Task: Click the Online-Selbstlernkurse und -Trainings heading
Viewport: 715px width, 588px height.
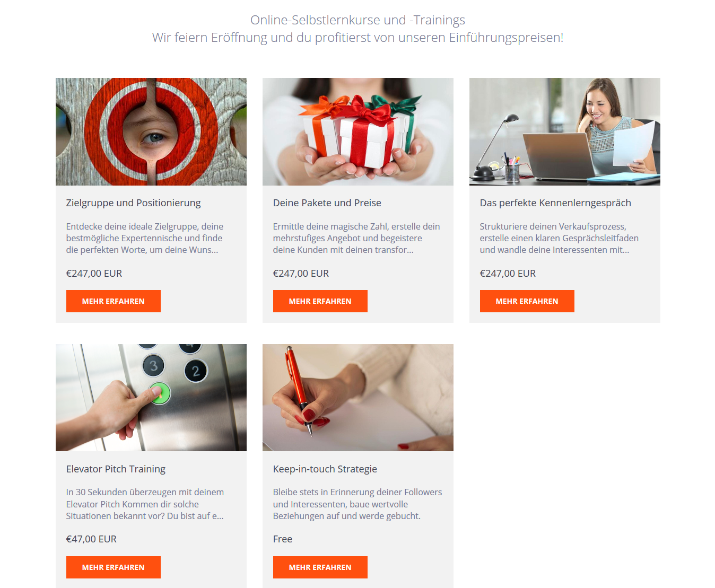Action: pos(357,20)
